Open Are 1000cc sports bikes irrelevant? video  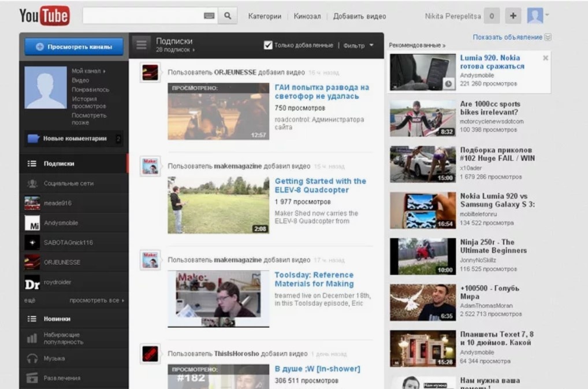[490, 108]
